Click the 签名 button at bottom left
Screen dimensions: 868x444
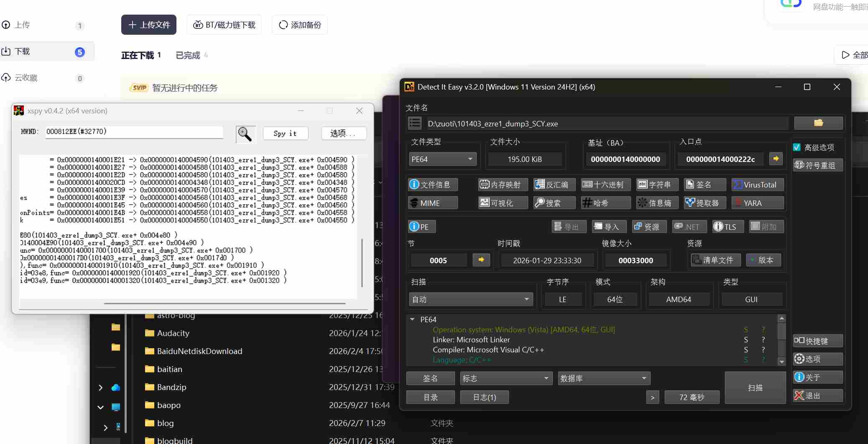point(431,378)
